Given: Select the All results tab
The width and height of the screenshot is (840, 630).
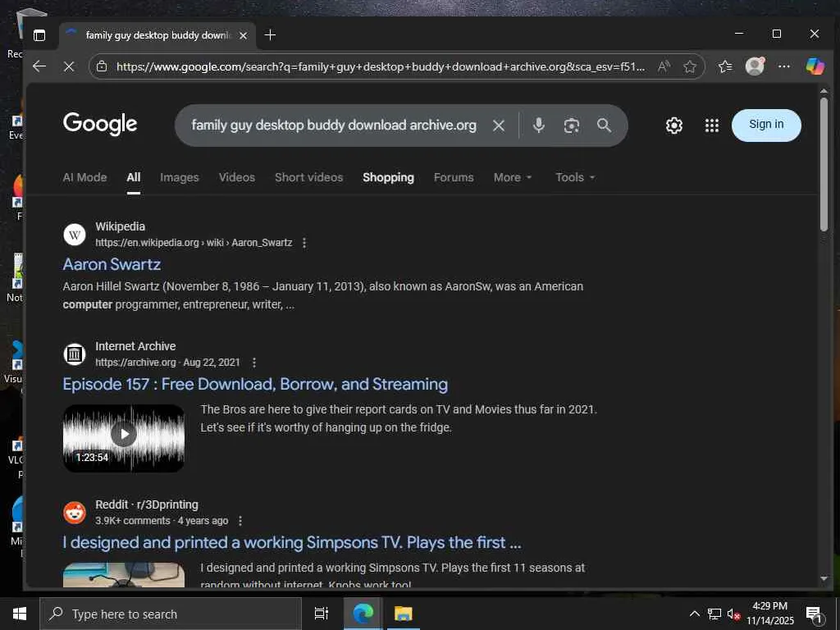Looking at the screenshot, I should 134,177.
